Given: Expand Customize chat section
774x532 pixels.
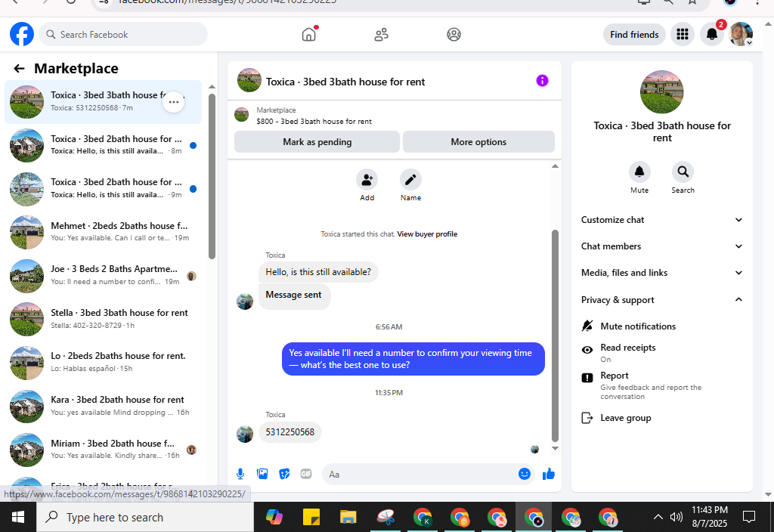Looking at the screenshot, I should 662,220.
